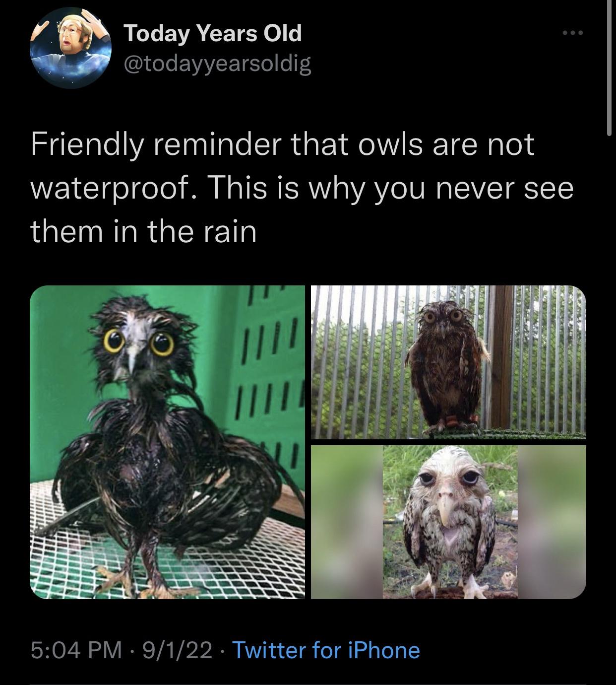
Task: Click the word "waterproof" in the tweet
Action: click(112, 189)
